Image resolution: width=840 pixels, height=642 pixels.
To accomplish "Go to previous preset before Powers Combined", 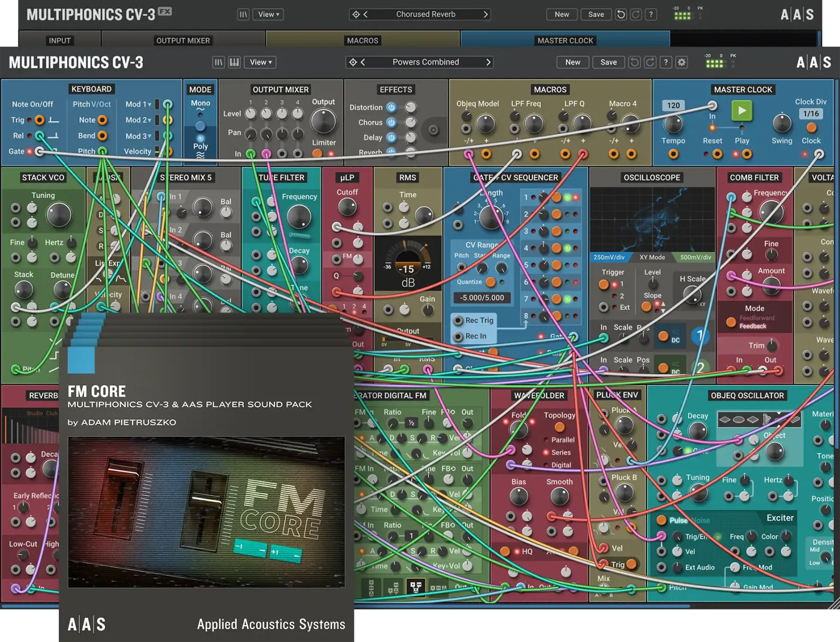I will click(363, 62).
